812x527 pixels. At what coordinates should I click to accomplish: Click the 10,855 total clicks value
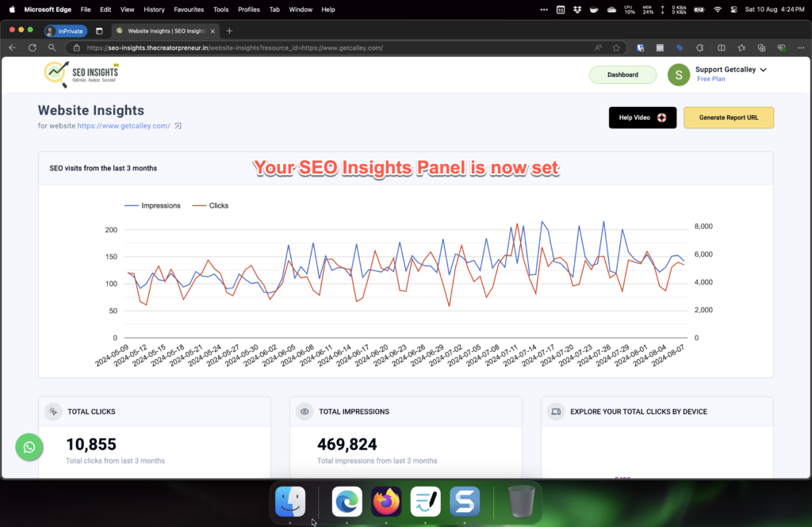(91, 444)
